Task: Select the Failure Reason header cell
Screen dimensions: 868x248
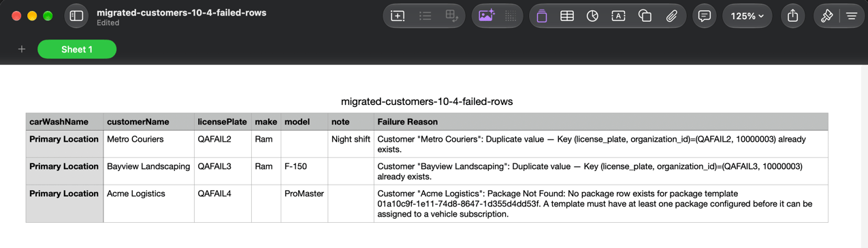Action: [601, 122]
